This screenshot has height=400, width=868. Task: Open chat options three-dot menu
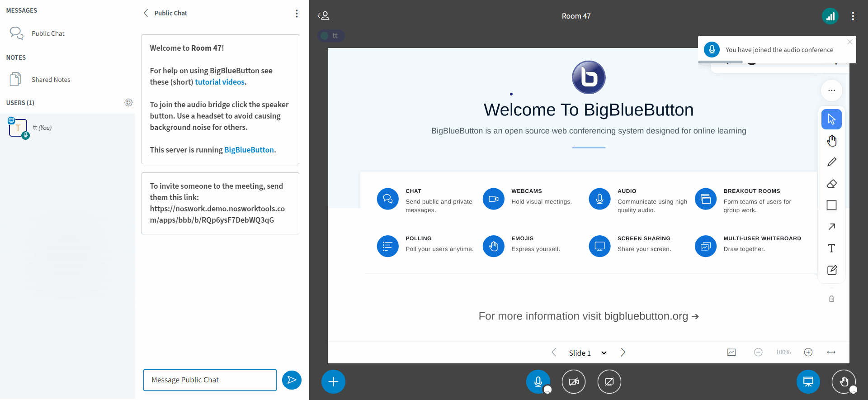click(x=297, y=14)
